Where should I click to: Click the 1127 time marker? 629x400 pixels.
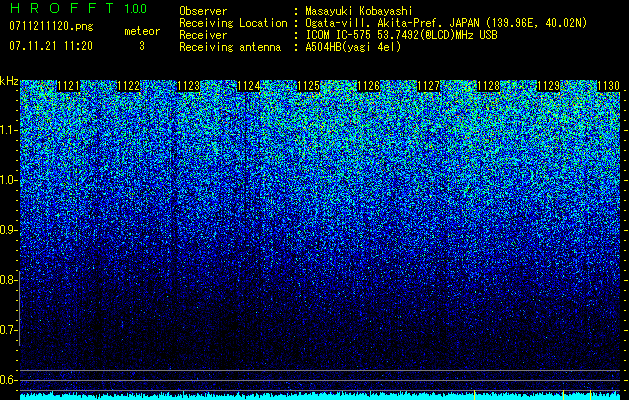pos(428,86)
